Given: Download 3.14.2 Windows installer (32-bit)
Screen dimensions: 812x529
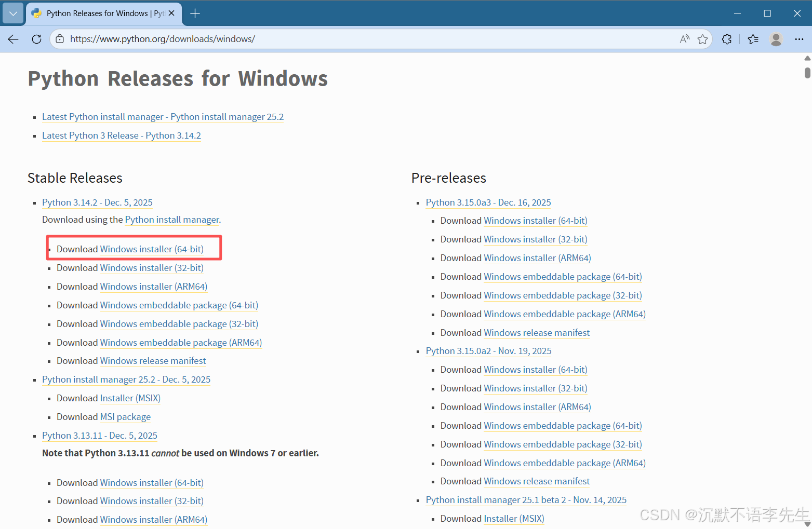Looking at the screenshot, I should pos(152,268).
